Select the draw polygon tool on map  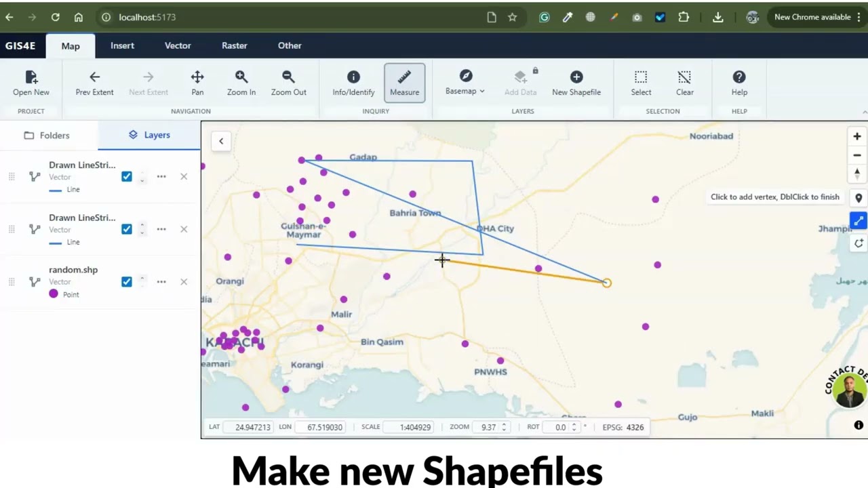[x=859, y=243]
